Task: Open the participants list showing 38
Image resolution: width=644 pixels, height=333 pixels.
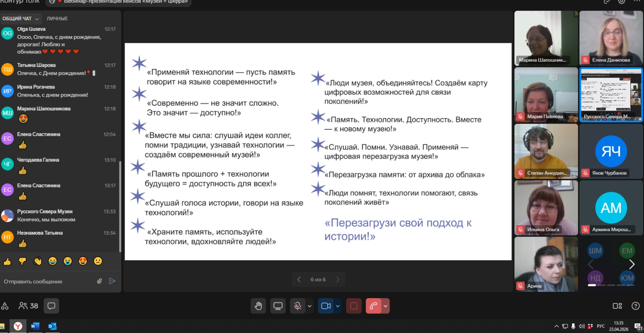Action: click(x=28, y=306)
